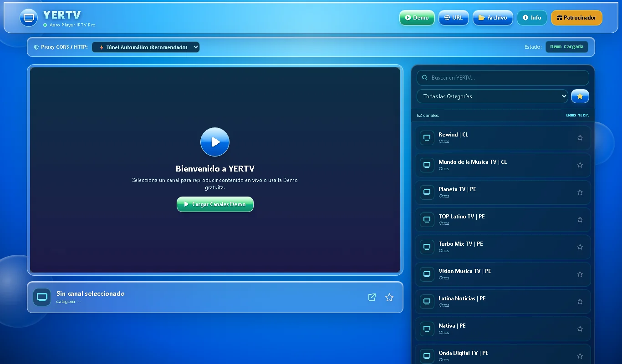Image resolution: width=622 pixels, height=364 pixels.
Task: Show the Info panel
Action: (x=532, y=18)
